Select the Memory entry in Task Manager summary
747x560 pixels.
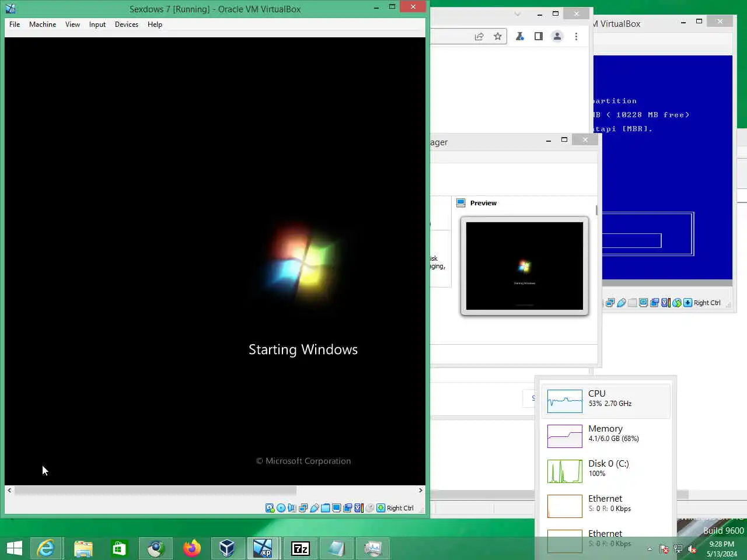tap(606, 436)
